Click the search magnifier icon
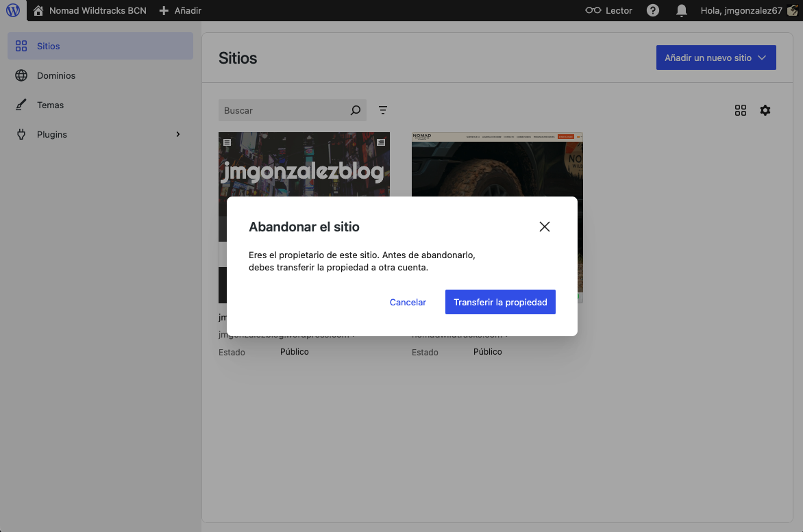 click(x=355, y=110)
